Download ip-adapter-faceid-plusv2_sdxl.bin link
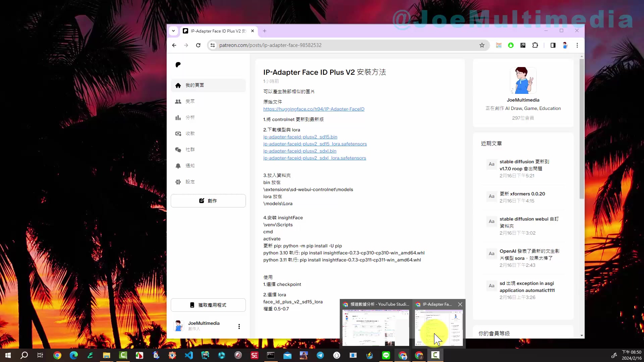Viewport: 644px width, 362px height. (x=300, y=151)
